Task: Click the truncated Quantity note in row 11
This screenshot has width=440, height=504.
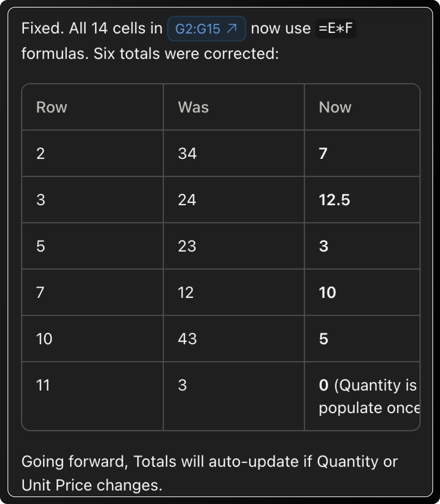Action: [369, 396]
